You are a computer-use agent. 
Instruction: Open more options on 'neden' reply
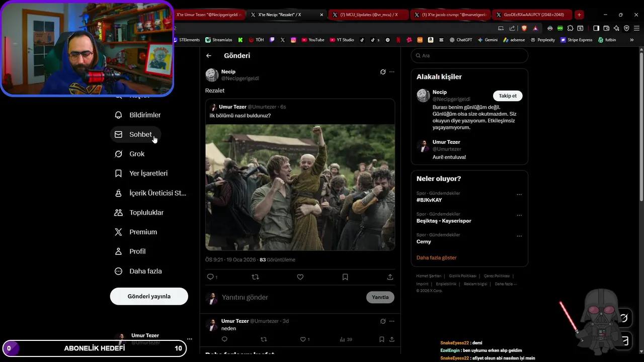pos(392,321)
